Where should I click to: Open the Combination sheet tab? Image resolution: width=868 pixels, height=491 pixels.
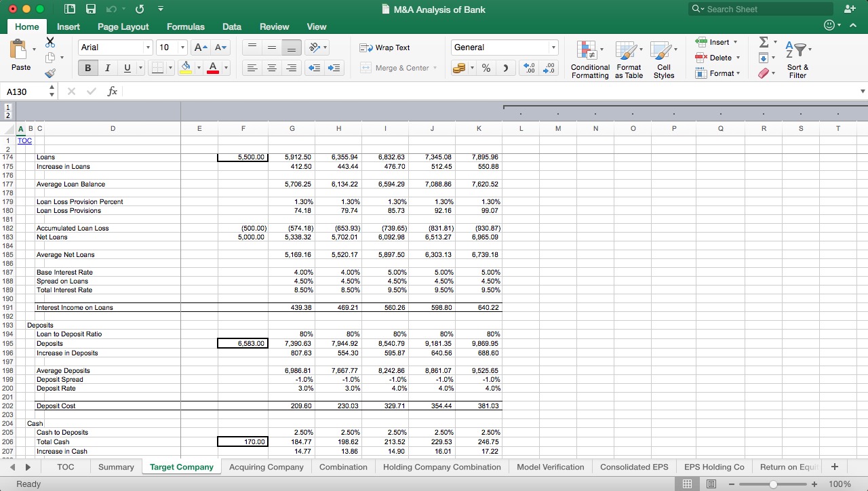tap(343, 467)
